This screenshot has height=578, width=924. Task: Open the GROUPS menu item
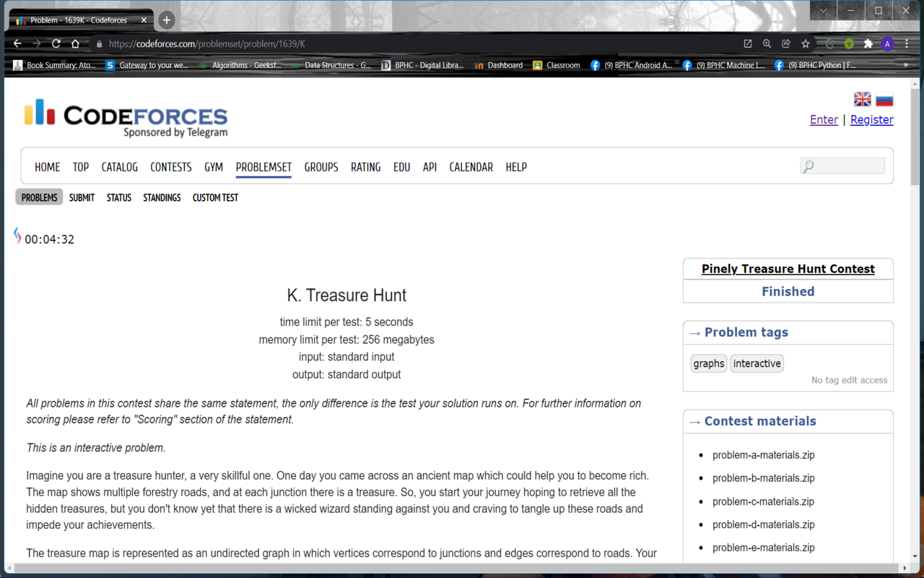click(321, 167)
